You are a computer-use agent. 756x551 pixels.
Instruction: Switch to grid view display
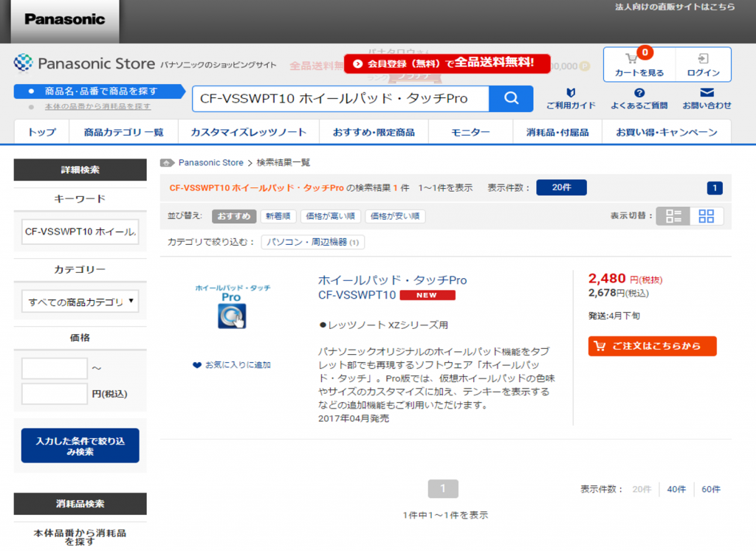[x=707, y=216]
